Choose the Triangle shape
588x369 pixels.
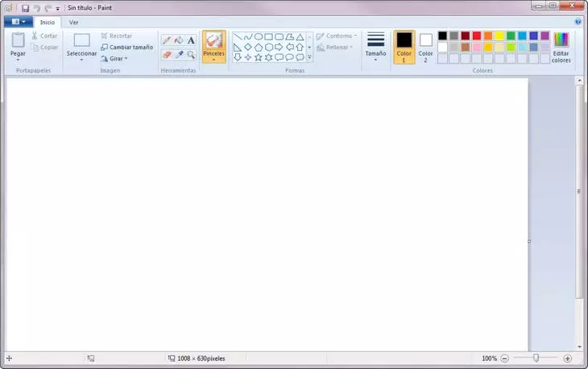pyautogui.click(x=300, y=37)
